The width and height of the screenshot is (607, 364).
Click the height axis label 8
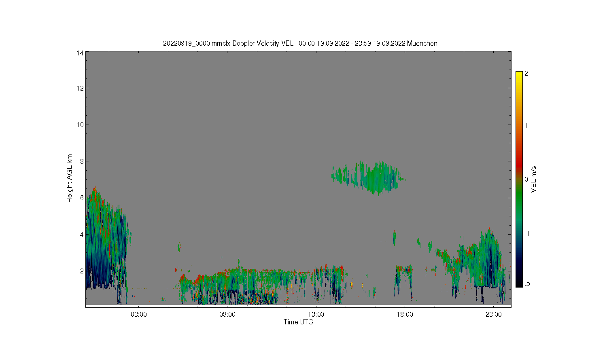coord(82,161)
